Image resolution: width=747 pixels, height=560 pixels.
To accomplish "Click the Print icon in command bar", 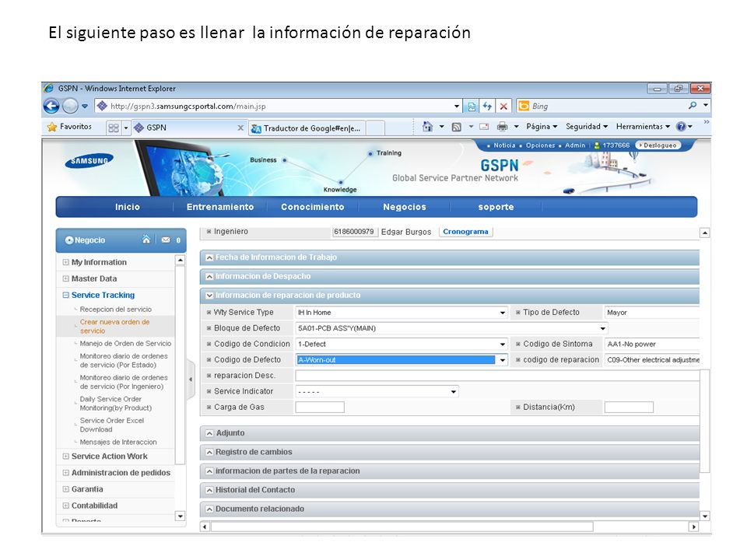I will pos(502,127).
